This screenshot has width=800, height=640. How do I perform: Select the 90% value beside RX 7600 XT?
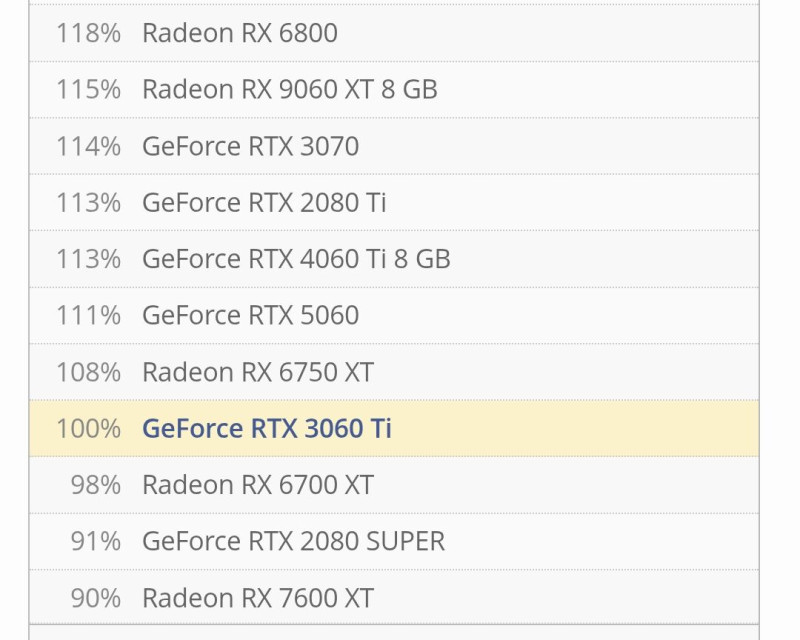pos(95,598)
